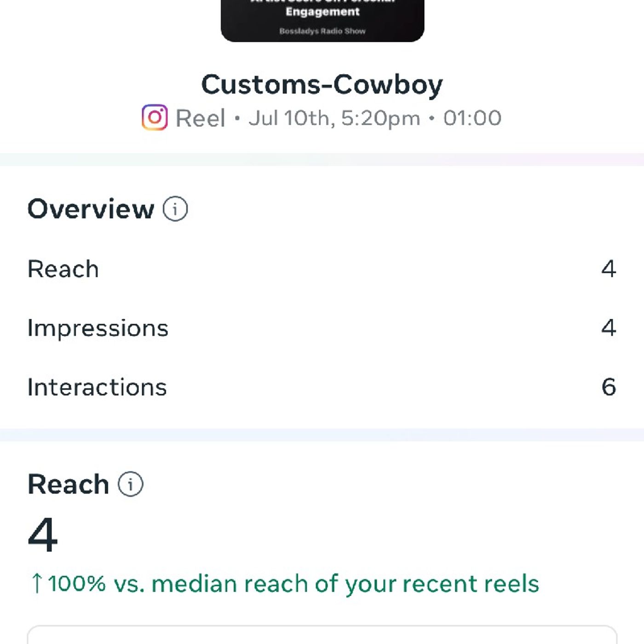
Task: Click the Overview heading
Action: click(x=91, y=209)
